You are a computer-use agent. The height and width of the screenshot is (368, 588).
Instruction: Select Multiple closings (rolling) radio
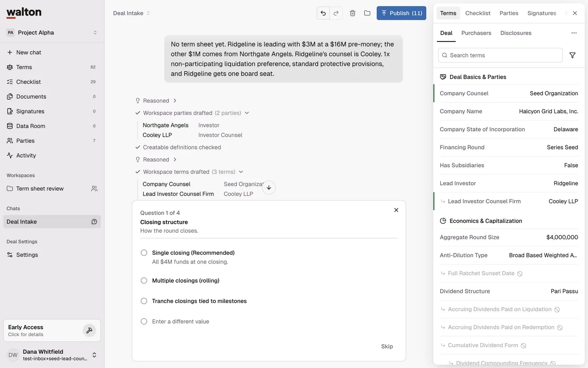144,281
